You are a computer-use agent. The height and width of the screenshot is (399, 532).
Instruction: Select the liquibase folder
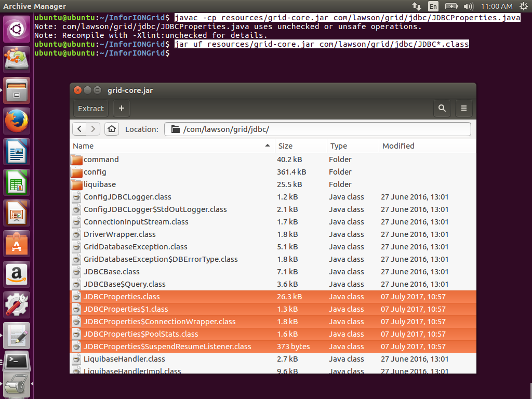coord(99,184)
